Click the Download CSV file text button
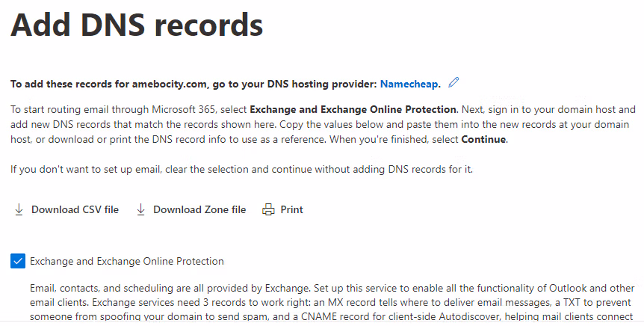 [75, 210]
